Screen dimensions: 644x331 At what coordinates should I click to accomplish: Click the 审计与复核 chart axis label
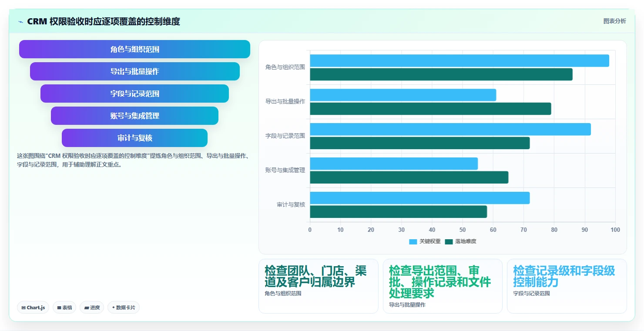[291, 204]
